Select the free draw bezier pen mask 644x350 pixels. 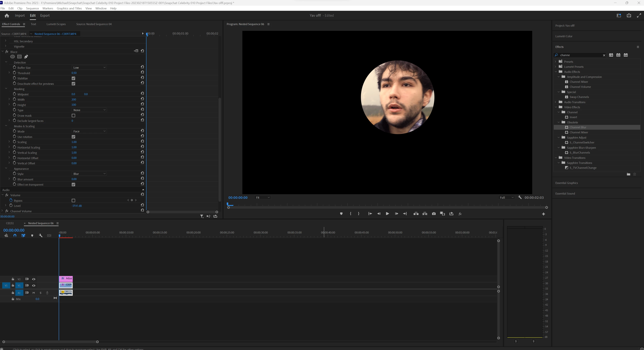pyautogui.click(x=26, y=57)
